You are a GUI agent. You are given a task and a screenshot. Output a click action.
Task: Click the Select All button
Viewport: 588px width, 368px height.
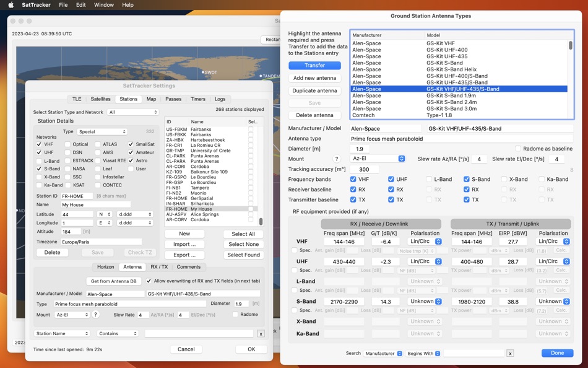click(x=243, y=234)
